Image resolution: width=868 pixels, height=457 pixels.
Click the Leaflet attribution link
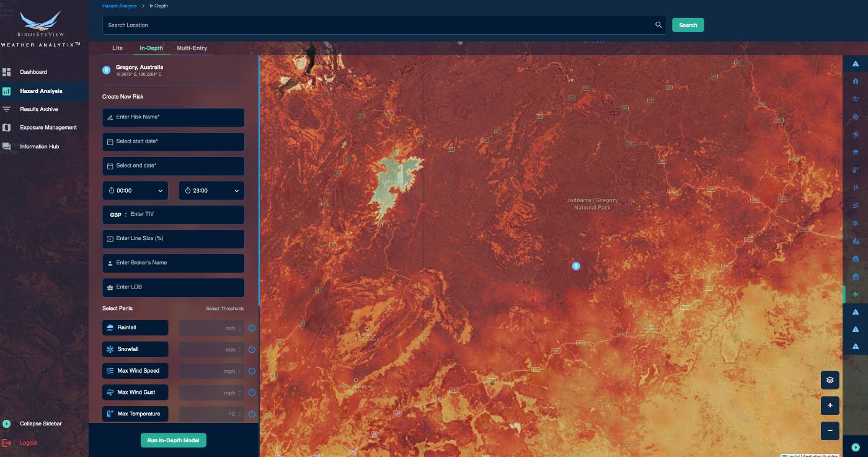tap(793, 455)
